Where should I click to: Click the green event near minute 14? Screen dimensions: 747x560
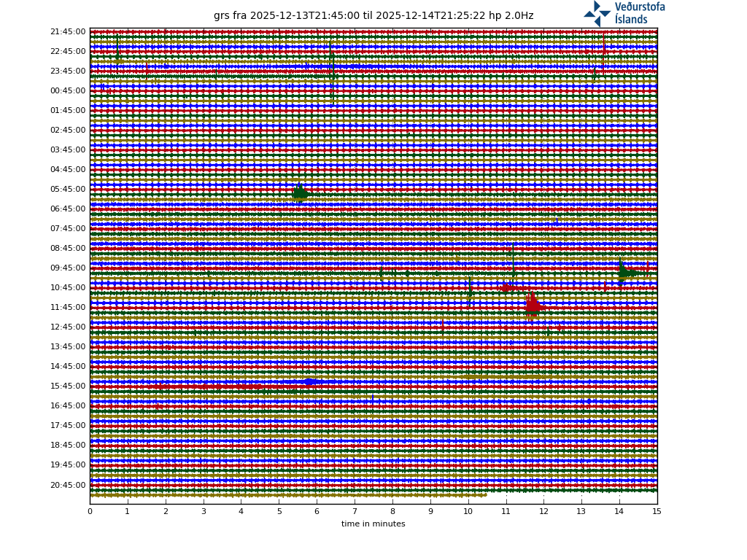[x=624, y=273]
